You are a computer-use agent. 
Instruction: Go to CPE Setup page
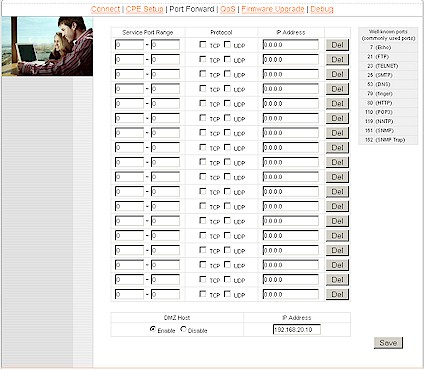pyautogui.click(x=144, y=9)
